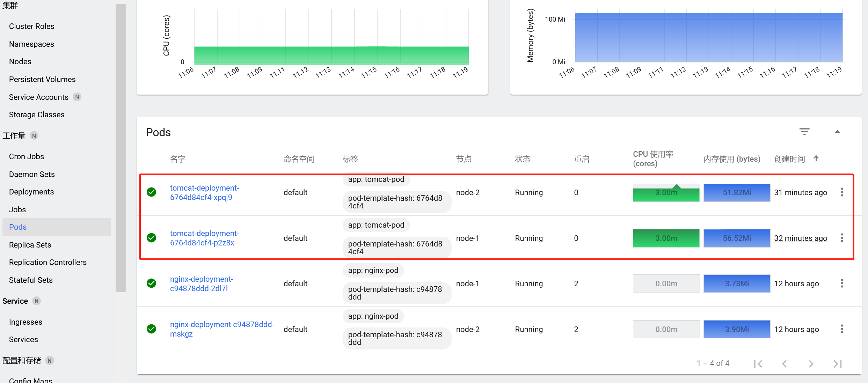The width and height of the screenshot is (868, 383).
Task: Open three-dot menu for nginx-deployment-c94878ddd-mskgz
Action: coord(842,329)
